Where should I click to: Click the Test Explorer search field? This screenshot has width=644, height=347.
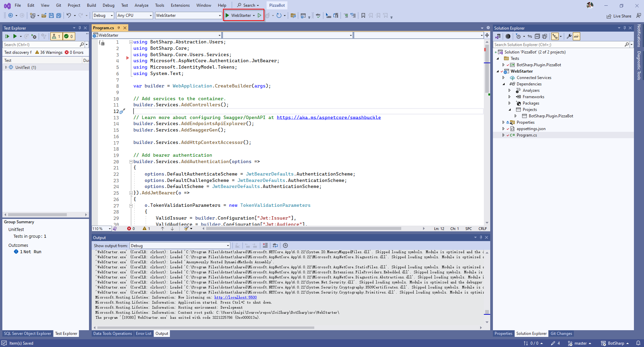coord(41,45)
